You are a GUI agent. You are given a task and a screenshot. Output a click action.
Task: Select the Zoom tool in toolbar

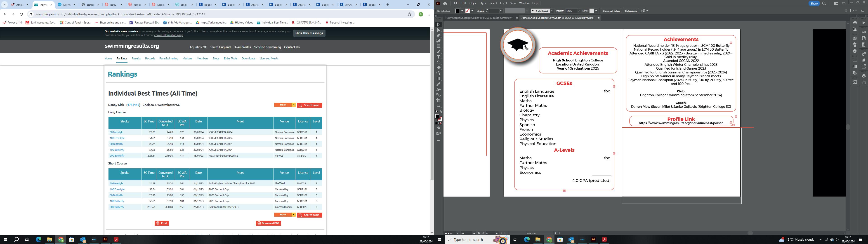pyautogui.click(x=438, y=106)
